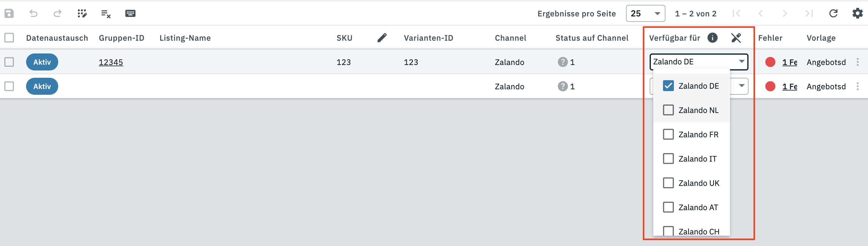Click the Aktiv button in first row

click(x=42, y=62)
